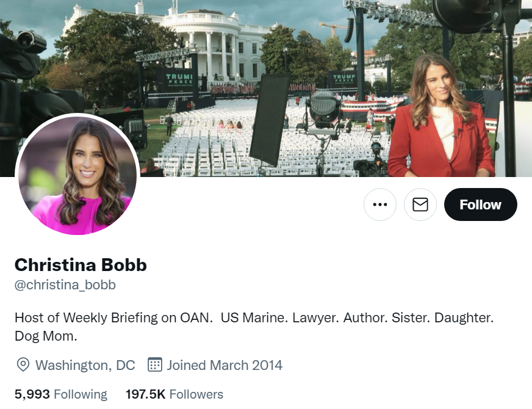Click the woman in red blazer in banner

[x=440, y=115]
